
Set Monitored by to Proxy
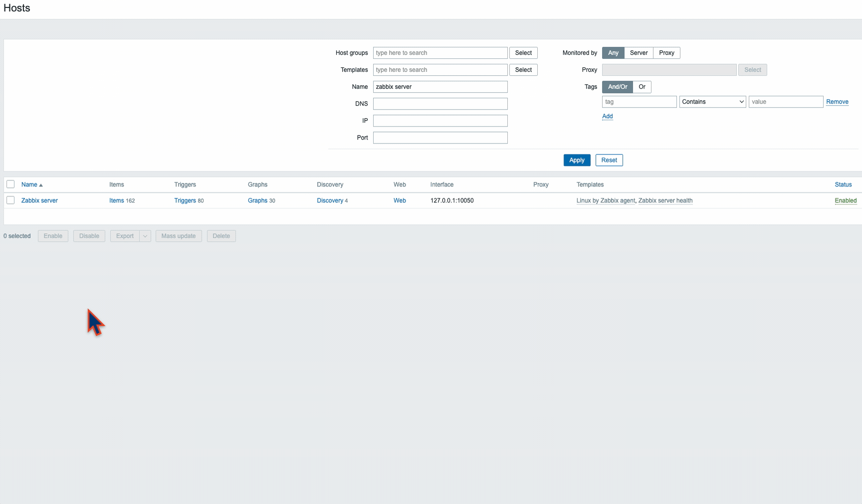click(666, 53)
